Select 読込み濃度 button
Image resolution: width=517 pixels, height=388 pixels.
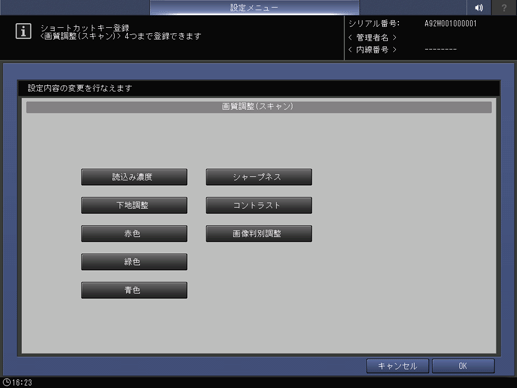(x=134, y=177)
